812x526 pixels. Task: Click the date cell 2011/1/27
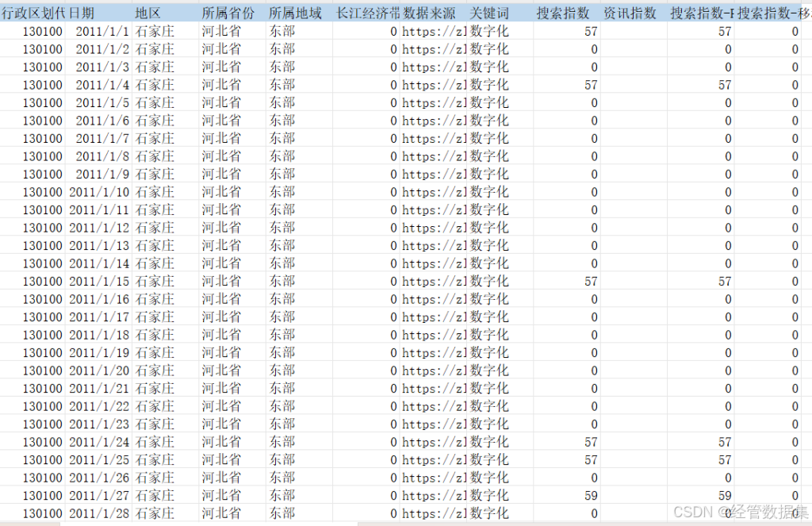(x=99, y=496)
